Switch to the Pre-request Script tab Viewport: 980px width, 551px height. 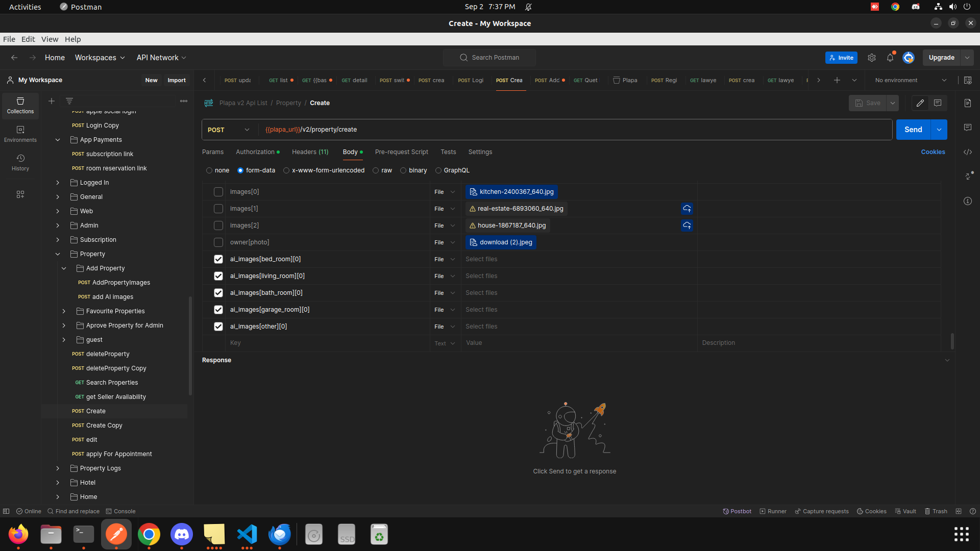(402, 152)
